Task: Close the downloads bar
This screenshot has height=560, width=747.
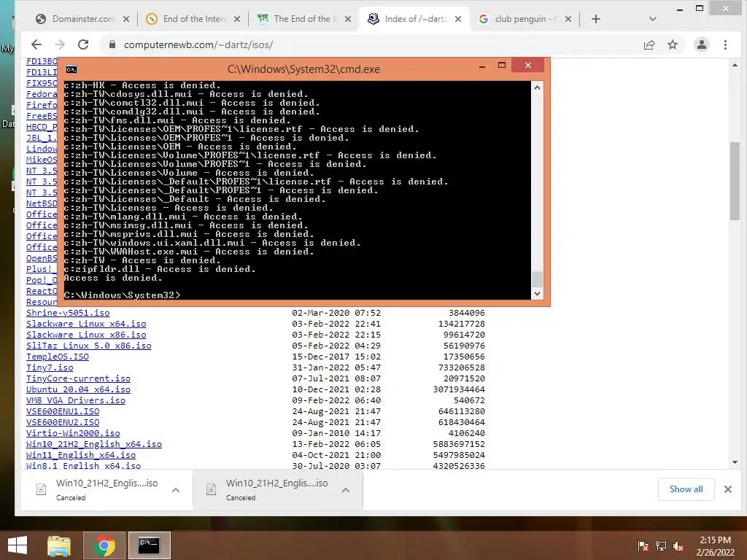Action: (x=728, y=489)
